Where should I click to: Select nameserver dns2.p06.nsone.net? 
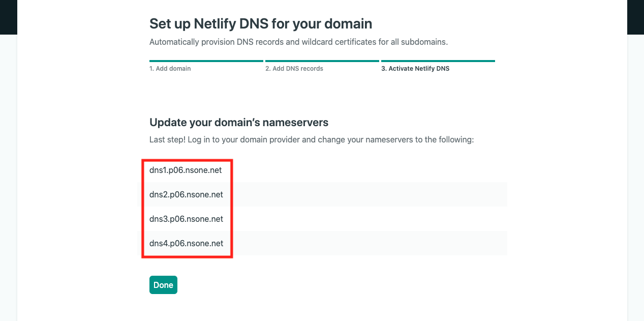tap(186, 194)
